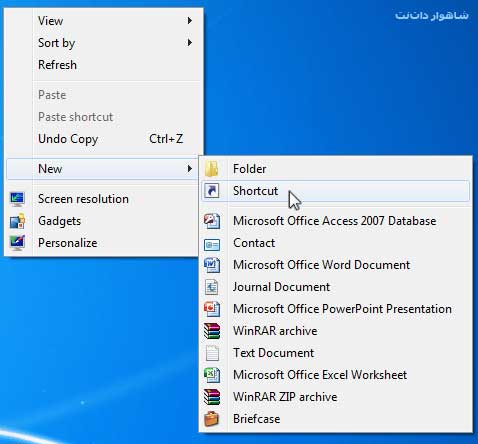Create a new Shortcut

coord(335,191)
